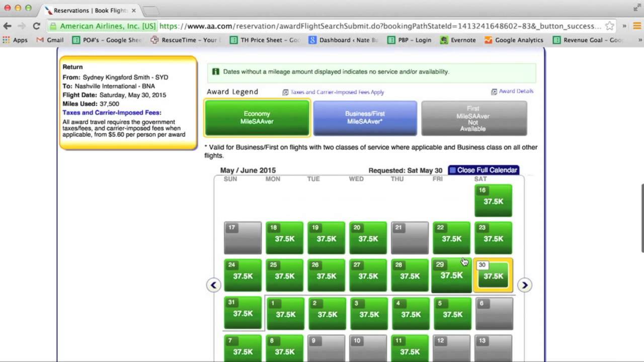Open the RescueTime bookmark
Viewport: 644px width, 362px height.
[184, 40]
